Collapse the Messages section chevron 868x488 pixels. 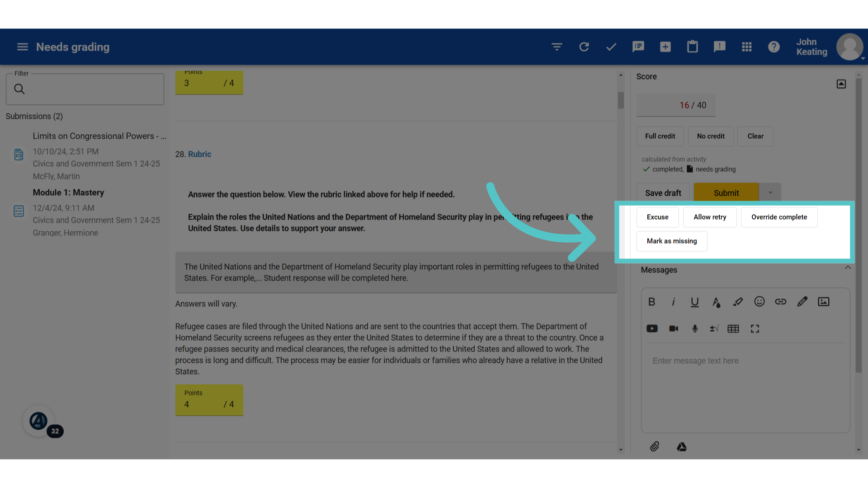(x=848, y=268)
